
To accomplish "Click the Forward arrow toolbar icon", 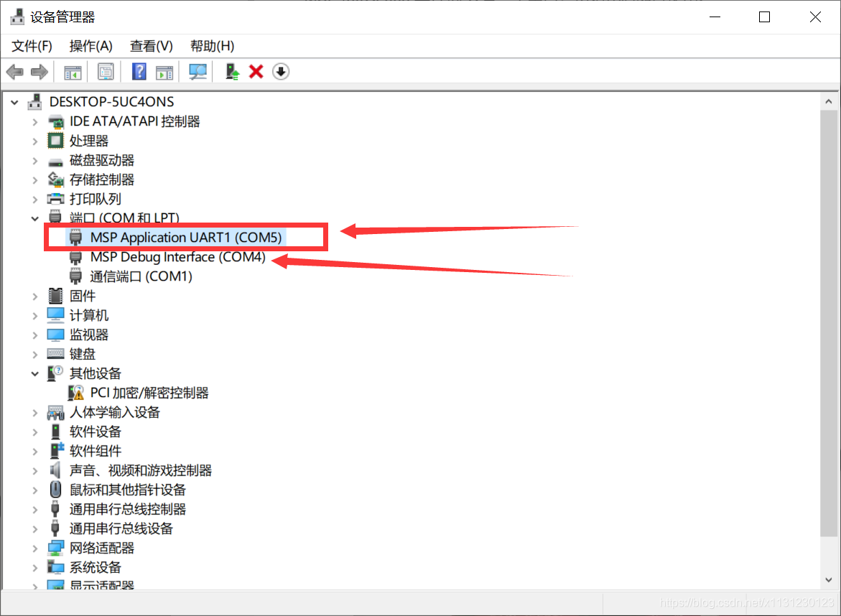I will pyautogui.click(x=40, y=71).
